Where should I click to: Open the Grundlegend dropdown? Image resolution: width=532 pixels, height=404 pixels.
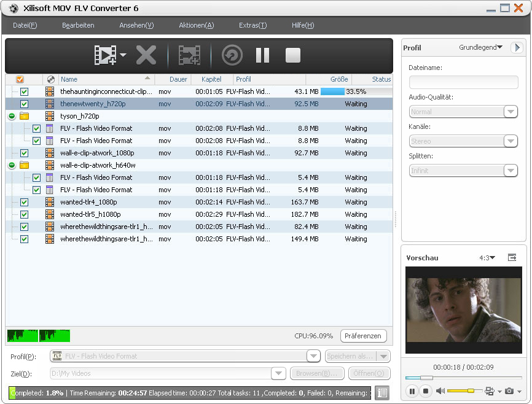click(x=480, y=47)
